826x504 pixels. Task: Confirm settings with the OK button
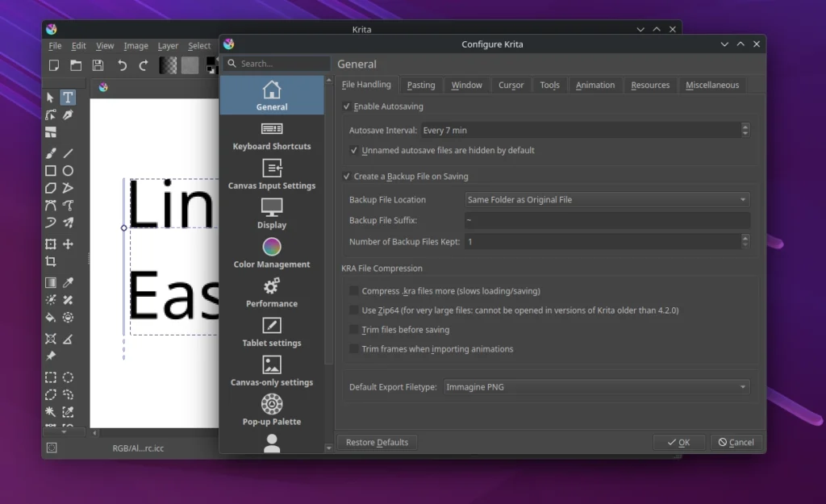click(x=679, y=442)
